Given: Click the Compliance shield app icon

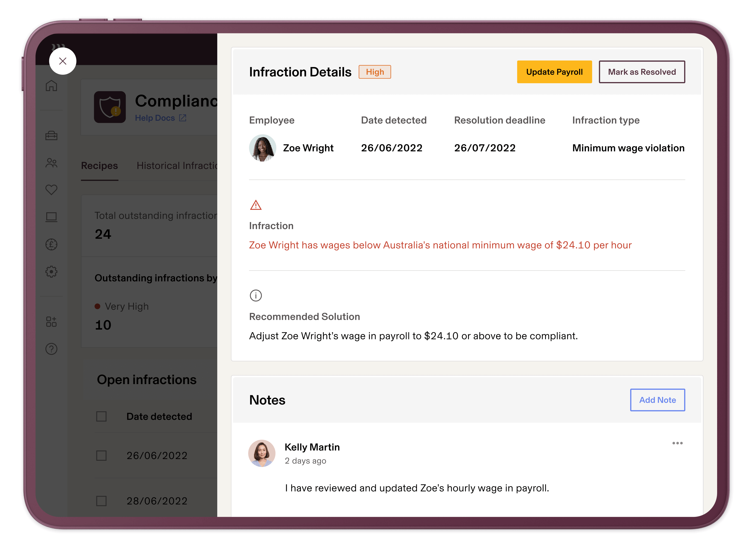Looking at the screenshot, I should pos(110,107).
